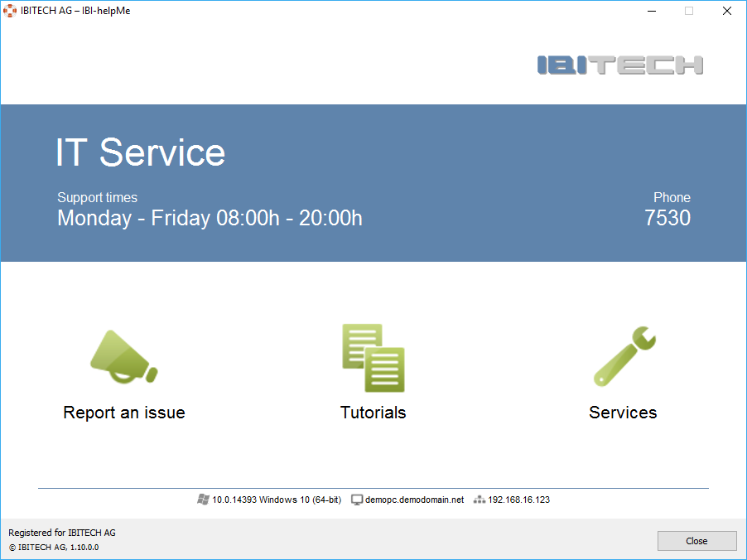The image size is (747, 560).
Task: Click the computer monitor icon beside the hostname
Action: pos(357,500)
